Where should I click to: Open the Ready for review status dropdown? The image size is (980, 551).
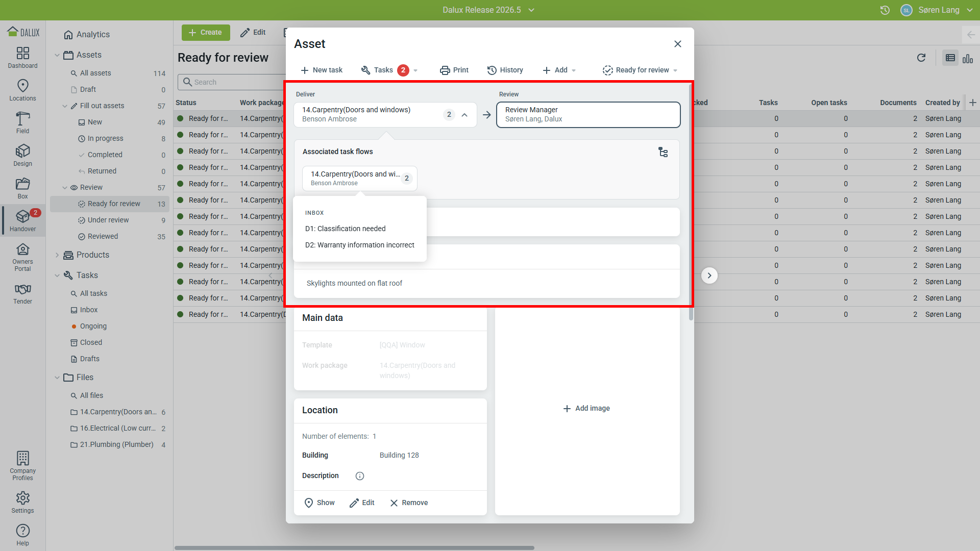point(640,70)
